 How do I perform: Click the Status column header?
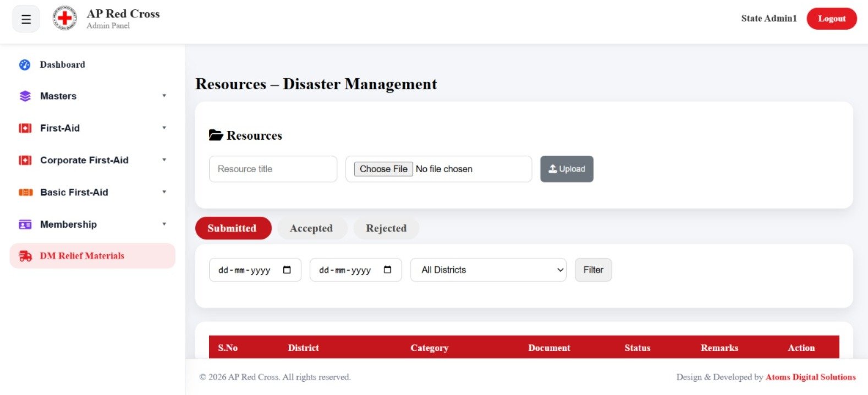(638, 348)
